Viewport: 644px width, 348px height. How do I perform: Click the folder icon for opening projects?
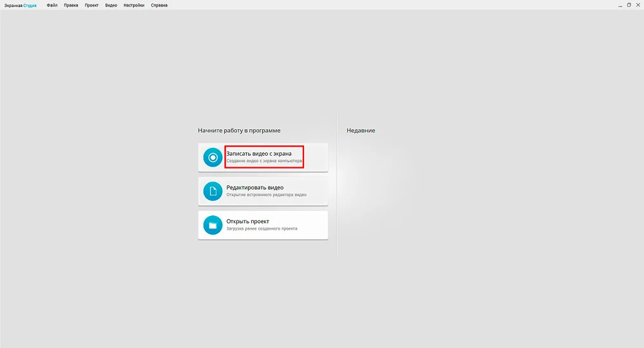tap(213, 225)
